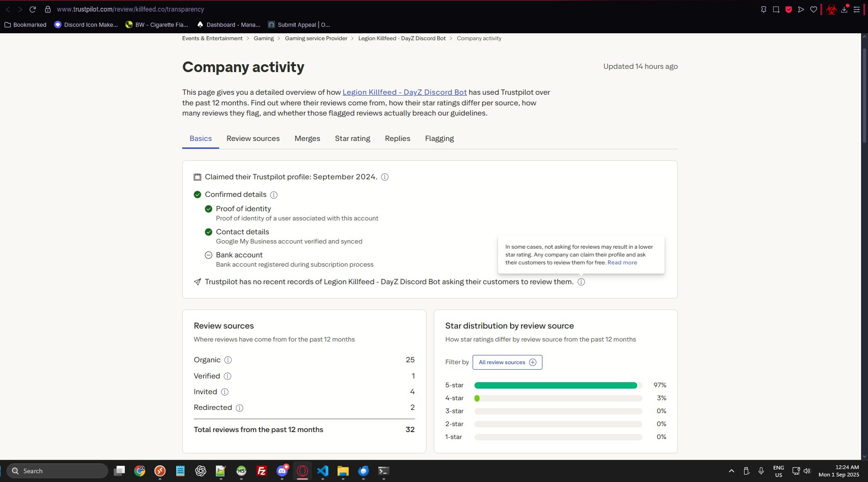The height and width of the screenshot is (482, 868).
Task: Open ChatGPT from the taskbar
Action: 201,471
